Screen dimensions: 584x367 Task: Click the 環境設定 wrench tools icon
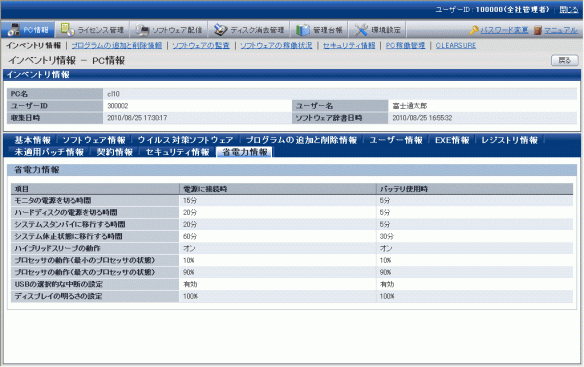[361, 30]
